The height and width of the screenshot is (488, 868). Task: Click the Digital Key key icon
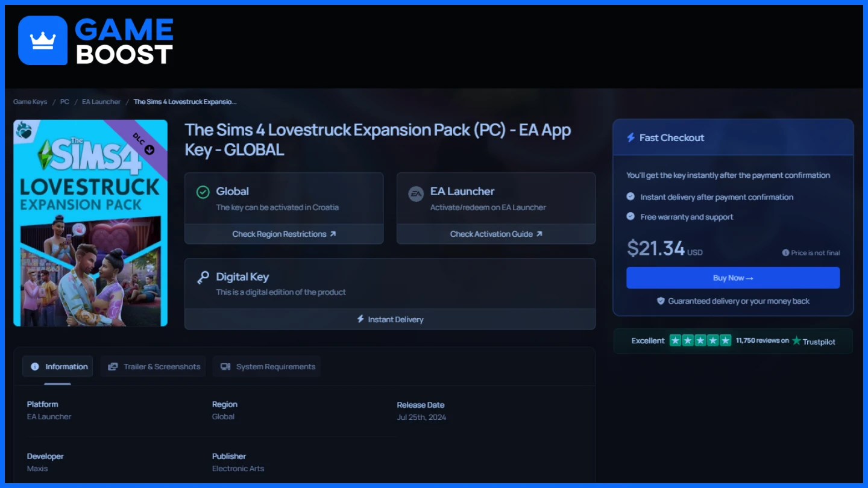pos(203,278)
